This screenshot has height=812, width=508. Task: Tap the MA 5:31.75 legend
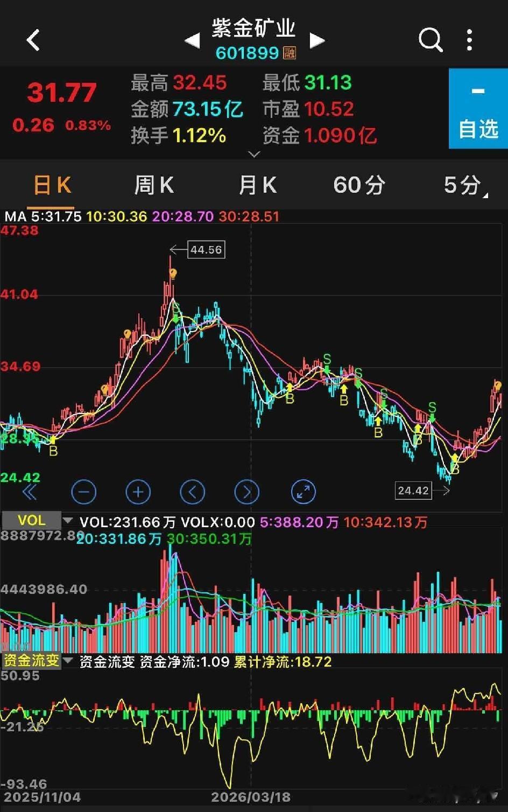point(43,216)
